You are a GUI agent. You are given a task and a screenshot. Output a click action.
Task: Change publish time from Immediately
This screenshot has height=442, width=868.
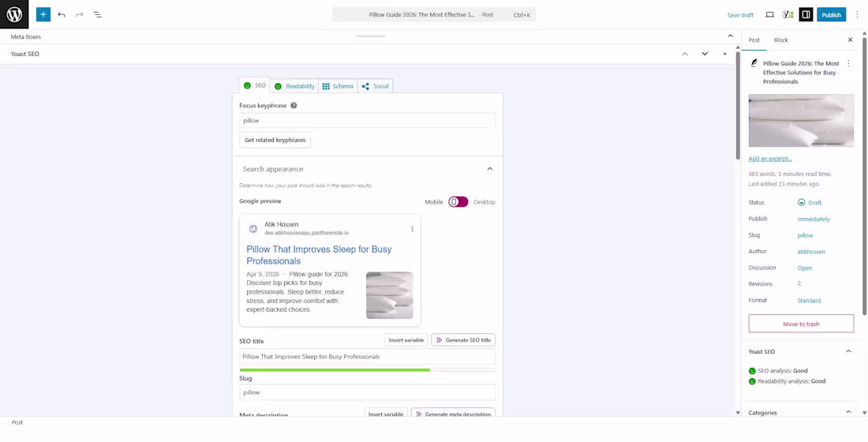(814, 219)
